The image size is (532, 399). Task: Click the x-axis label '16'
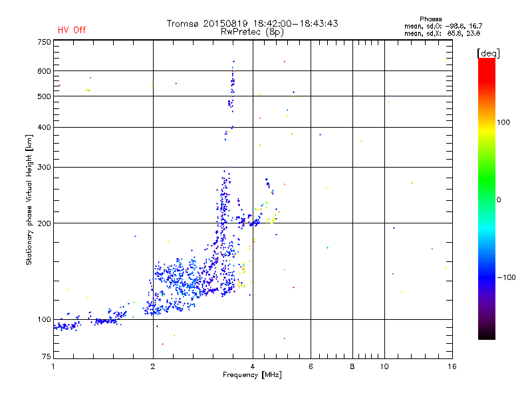(x=452, y=366)
